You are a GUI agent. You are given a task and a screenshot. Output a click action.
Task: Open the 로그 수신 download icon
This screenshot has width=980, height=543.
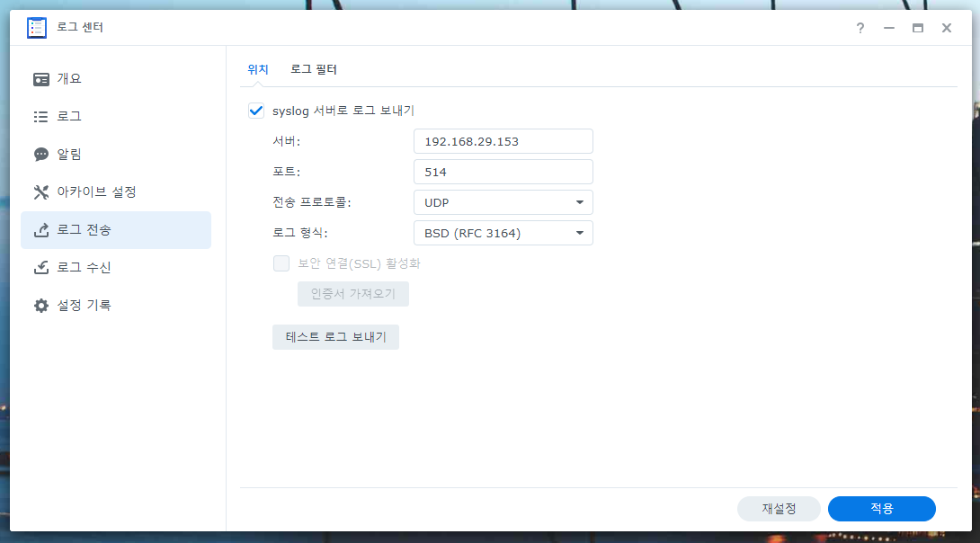click(41, 267)
